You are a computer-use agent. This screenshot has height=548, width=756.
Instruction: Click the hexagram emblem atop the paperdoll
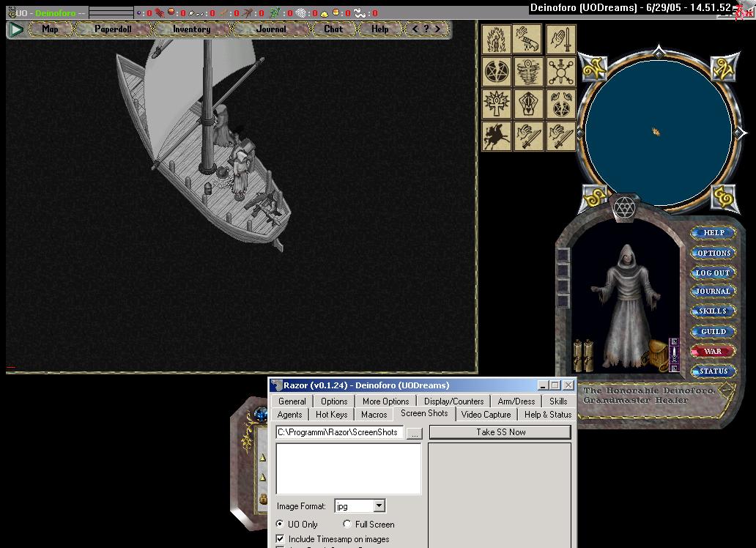point(623,207)
